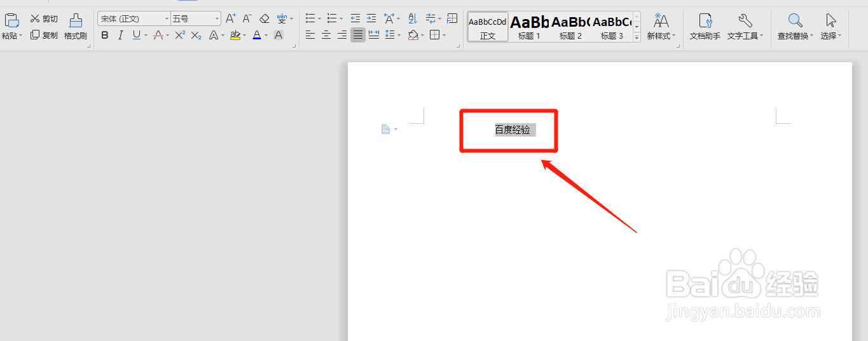The width and height of the screenshot is (868, 341).
Task: Toggle superscript X² formatting
Action: click(x=180, y=36)
